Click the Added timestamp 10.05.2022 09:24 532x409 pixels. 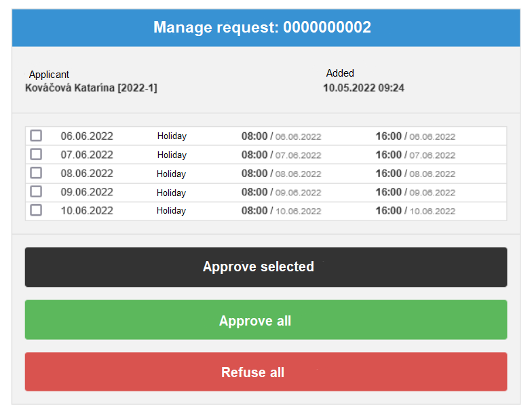coord(363,87)
